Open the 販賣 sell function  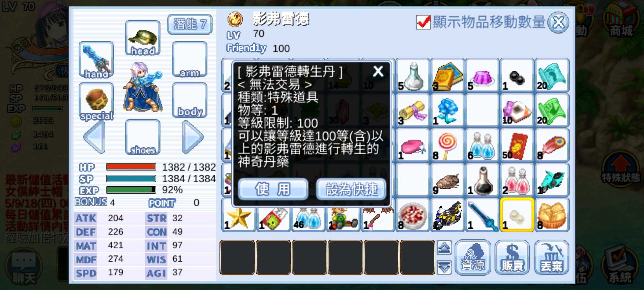[x=512, y=258]
